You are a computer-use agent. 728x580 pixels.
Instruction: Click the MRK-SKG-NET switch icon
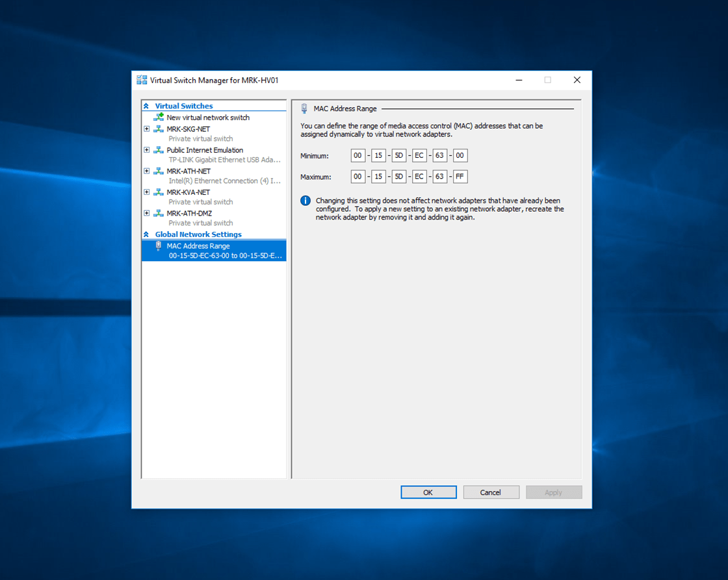pyautogui.click(x=158, y=130)
